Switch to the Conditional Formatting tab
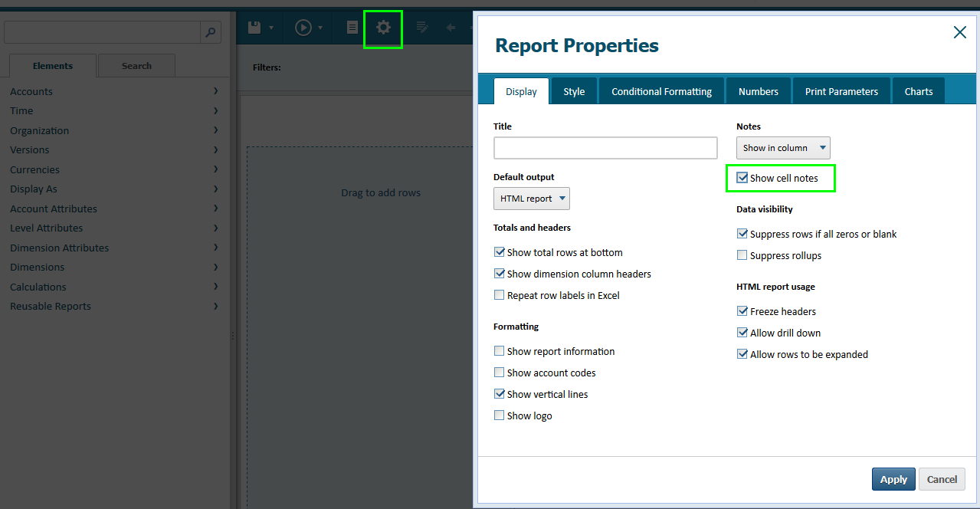Screen dimensions: 980x509 (x=661, y=91)
